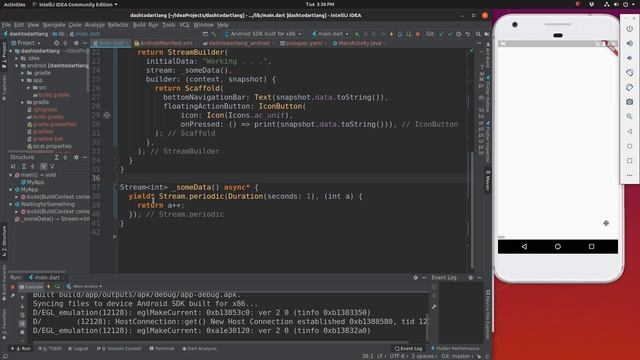Open the Dart Analysis tool window
Screen dimensions: 640x360
pyautogui.click(x=200, y=349)
